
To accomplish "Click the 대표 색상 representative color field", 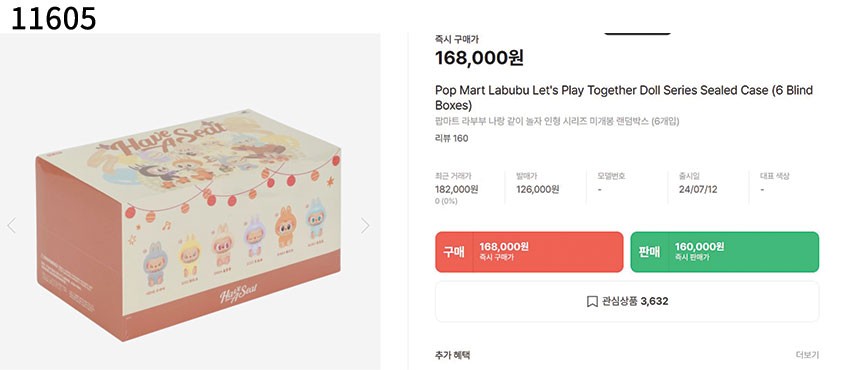I will click(775, 183).
